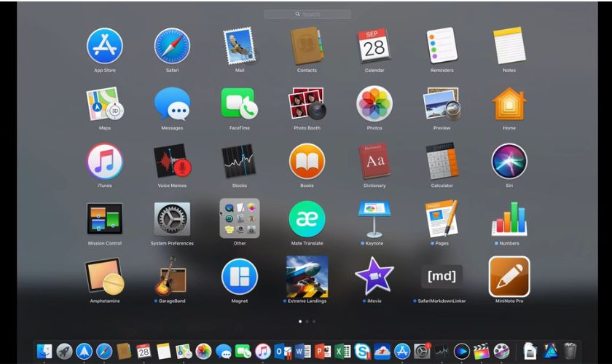Launch MiniNote Pro
Viewport: 612px width, 364px height.
(x=509, y=277)
